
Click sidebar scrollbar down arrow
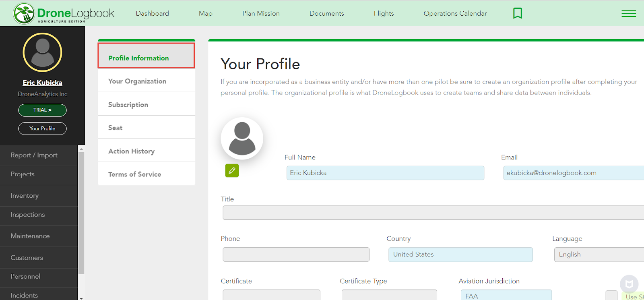click(81, 298)
